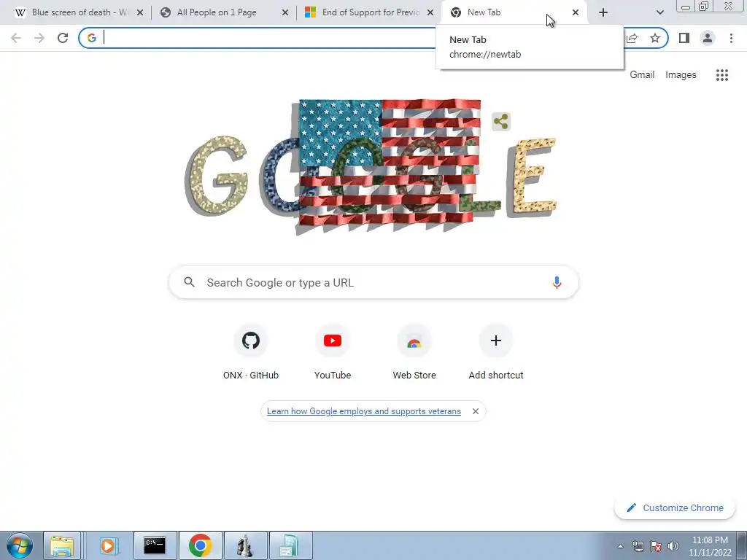This screenshot has height=560, width=747.
Task: Switch to All People on 1 Page tab
Action: (223, 12)
